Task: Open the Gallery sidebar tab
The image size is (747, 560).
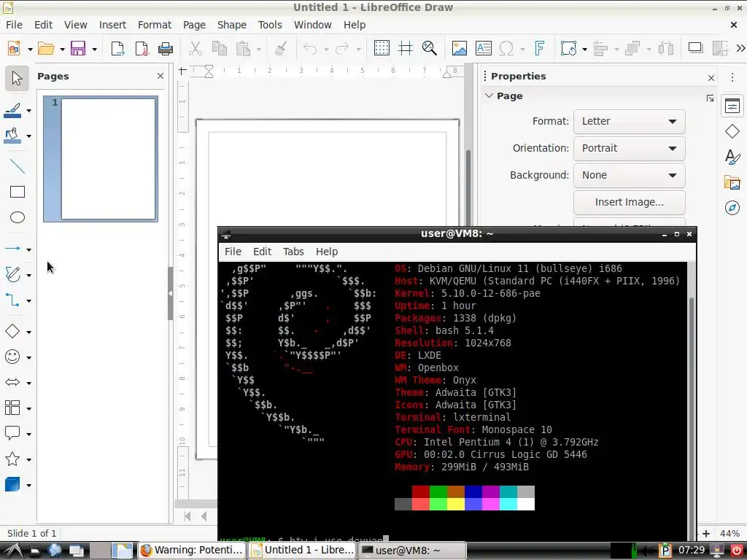Action: 732,182
